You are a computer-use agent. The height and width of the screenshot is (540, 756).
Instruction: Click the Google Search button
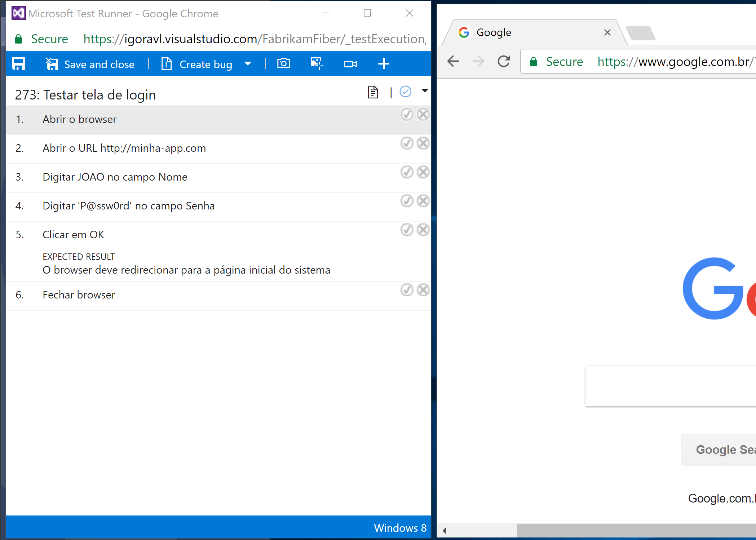pos(719,450)
